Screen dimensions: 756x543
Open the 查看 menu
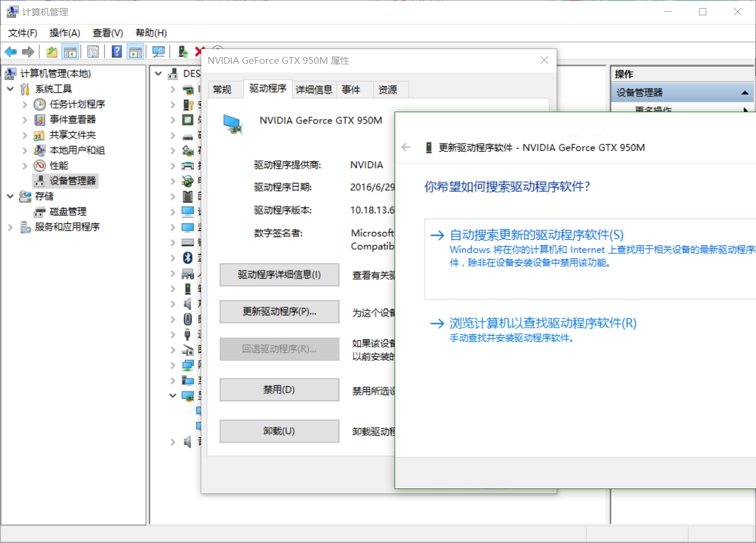pyautogui.click(x=107, y=33)
